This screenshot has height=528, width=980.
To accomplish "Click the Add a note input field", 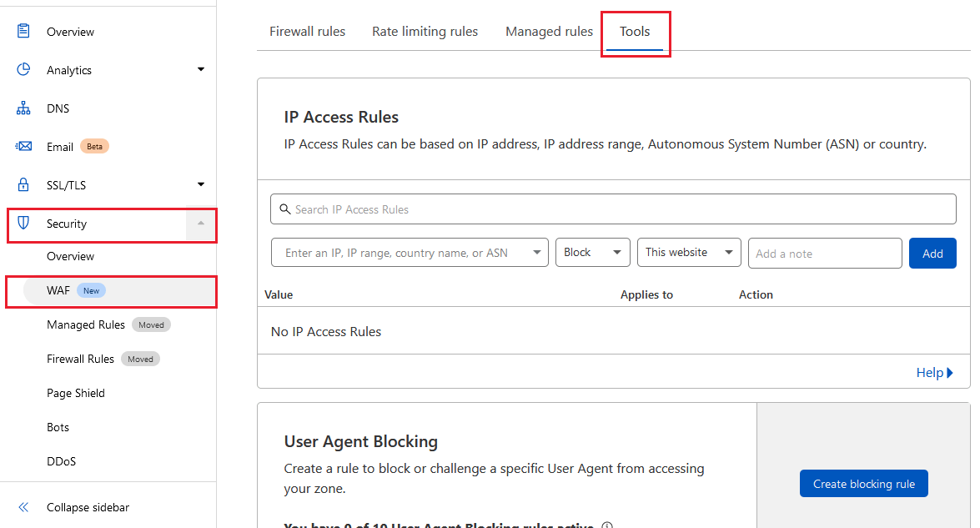I will click(824, 253).
